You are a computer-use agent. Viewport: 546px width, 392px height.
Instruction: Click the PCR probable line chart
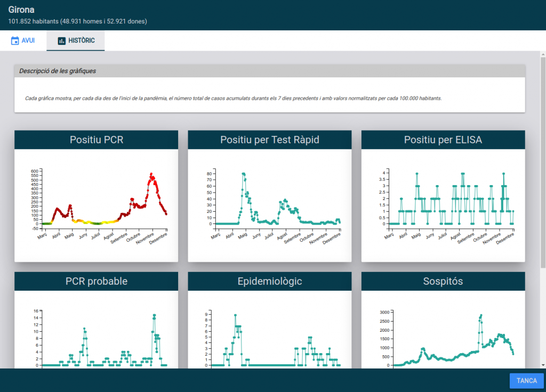[x=100, y=338]
